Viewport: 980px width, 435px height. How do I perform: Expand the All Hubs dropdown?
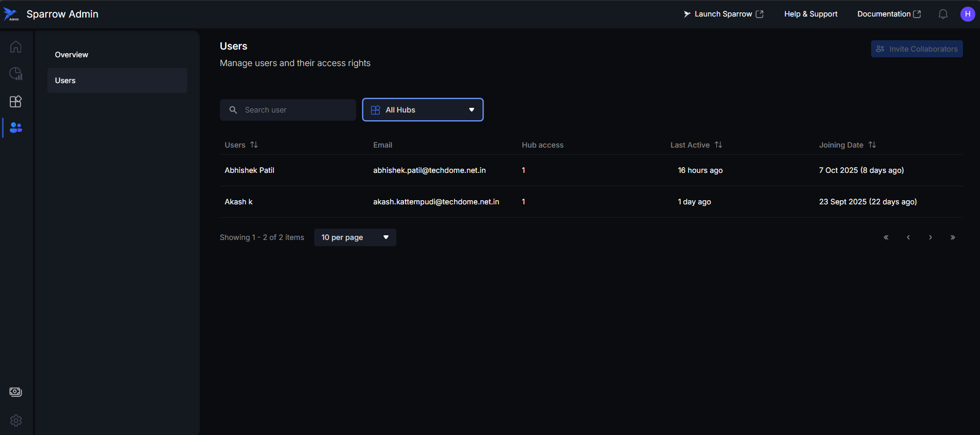tap(423, 110)
